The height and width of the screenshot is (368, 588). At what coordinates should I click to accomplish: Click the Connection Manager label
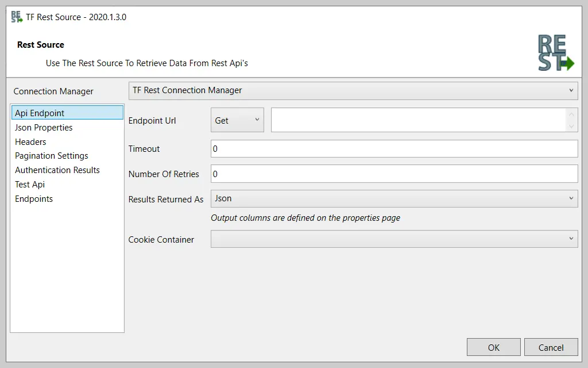pyautogui.click(x=53, y=91)
